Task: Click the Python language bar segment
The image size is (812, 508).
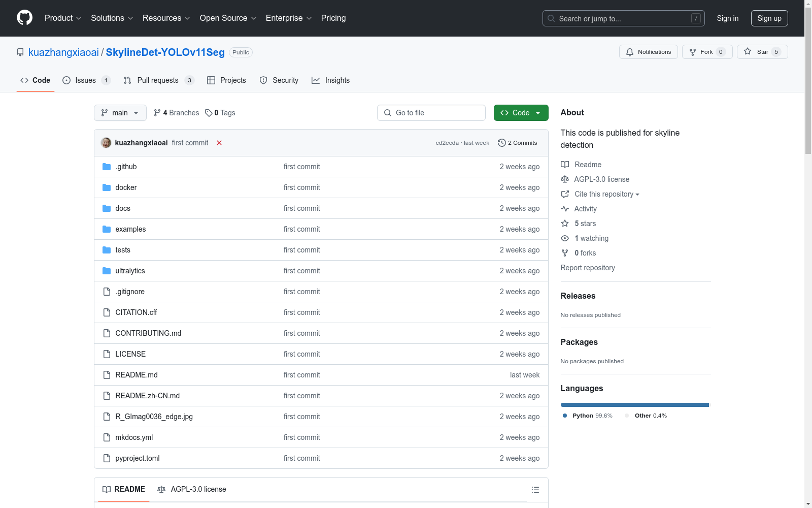Action: pos(634,405)
